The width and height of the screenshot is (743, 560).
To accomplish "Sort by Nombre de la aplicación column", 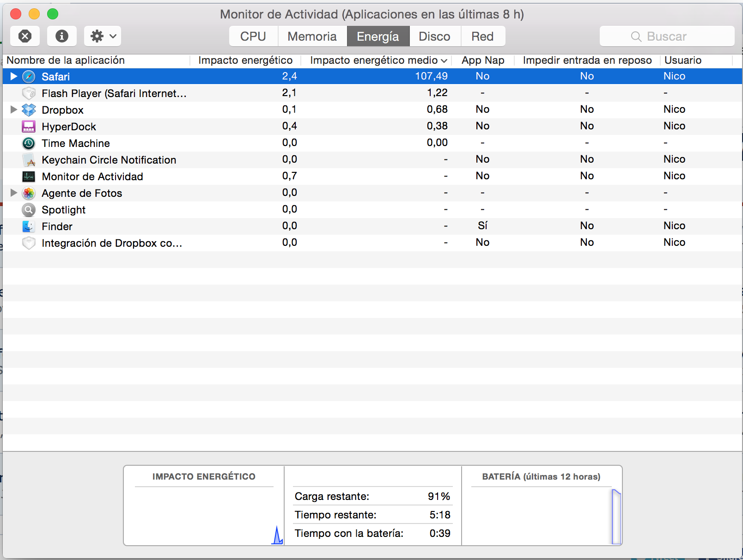I will coord(66,60).
